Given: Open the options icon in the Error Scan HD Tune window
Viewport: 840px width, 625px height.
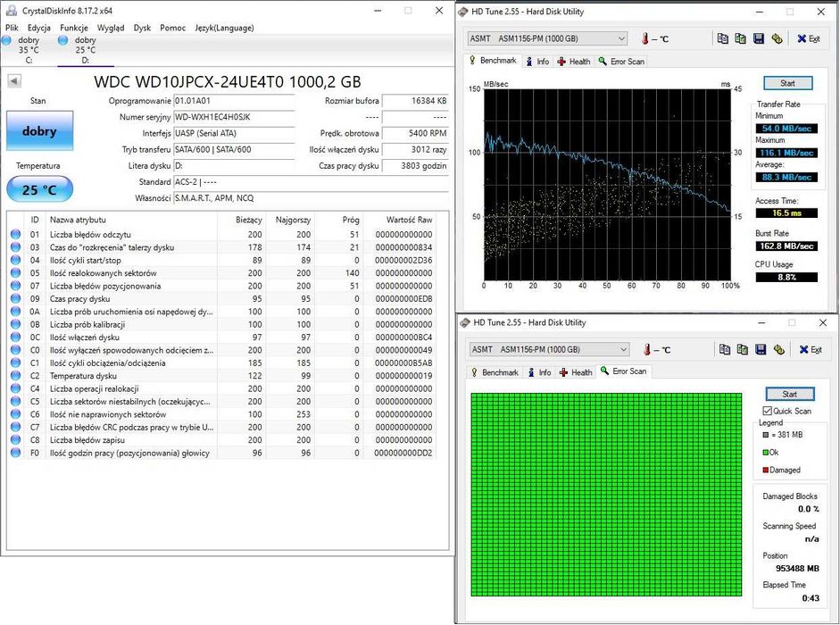Looking at the screenshot, I should click(779, 349).
